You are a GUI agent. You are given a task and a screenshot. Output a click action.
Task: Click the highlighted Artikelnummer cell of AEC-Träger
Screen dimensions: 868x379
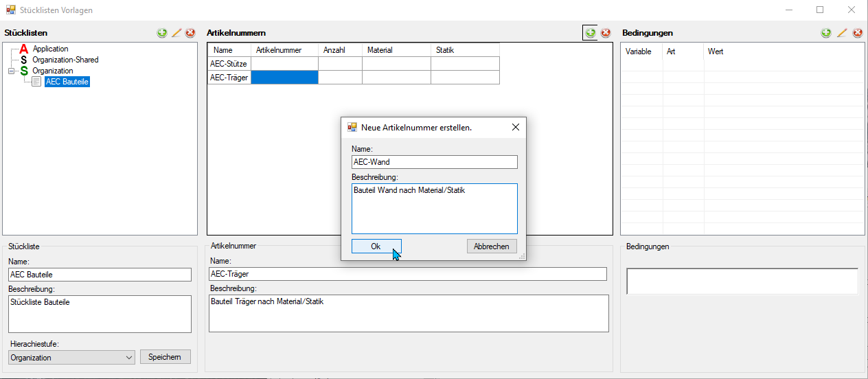[285, 77]
